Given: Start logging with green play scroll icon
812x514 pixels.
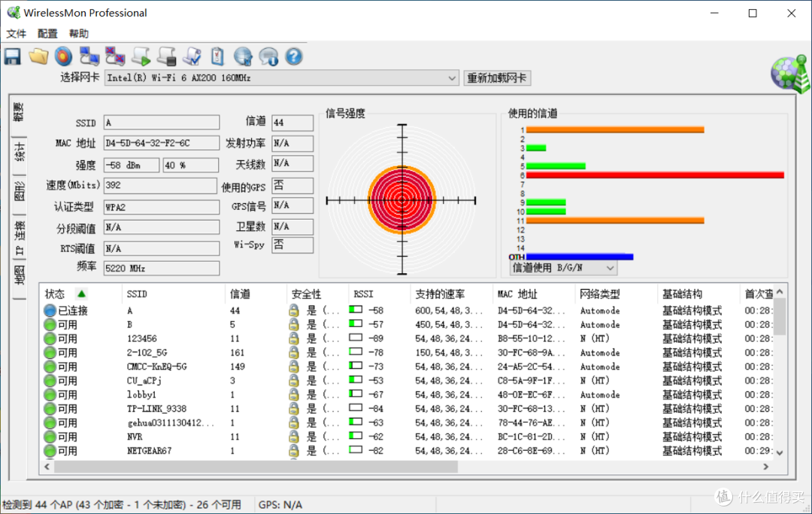Looking at the screenshot, I should point(141,56).
